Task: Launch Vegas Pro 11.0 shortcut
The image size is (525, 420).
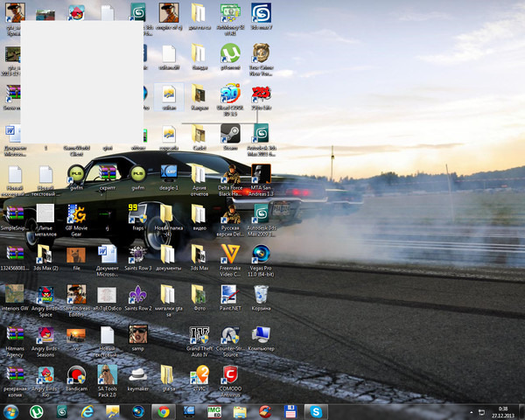Action: (260, 255)
